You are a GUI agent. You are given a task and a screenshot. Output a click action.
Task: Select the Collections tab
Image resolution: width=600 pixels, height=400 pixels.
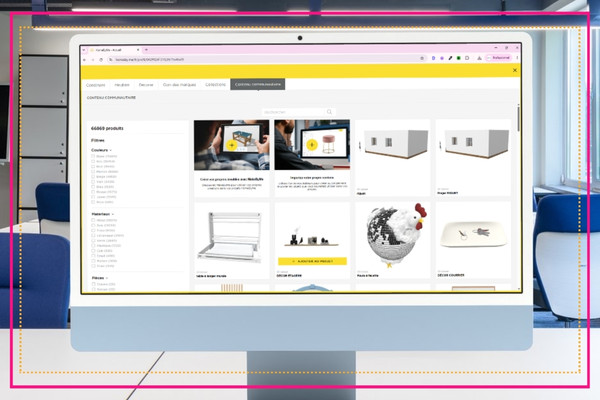215,85
